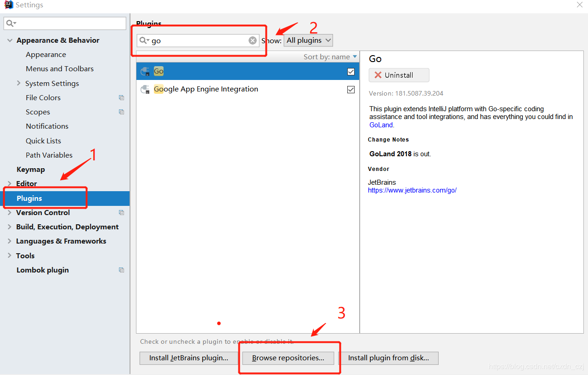Click the magnifier icon in the settings search field
Viewport: 588px width, 375px height.
(11, 23)
